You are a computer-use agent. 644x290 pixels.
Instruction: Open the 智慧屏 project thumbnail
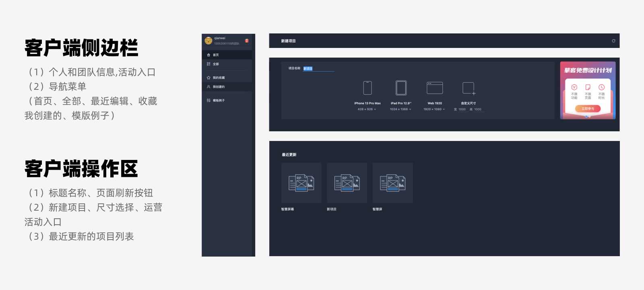pos(393,183)
